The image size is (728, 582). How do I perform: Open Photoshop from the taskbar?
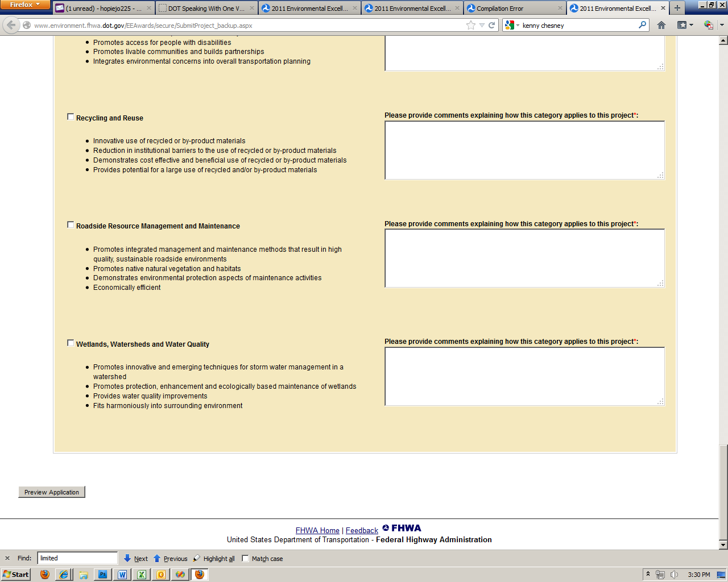[103, 575]
